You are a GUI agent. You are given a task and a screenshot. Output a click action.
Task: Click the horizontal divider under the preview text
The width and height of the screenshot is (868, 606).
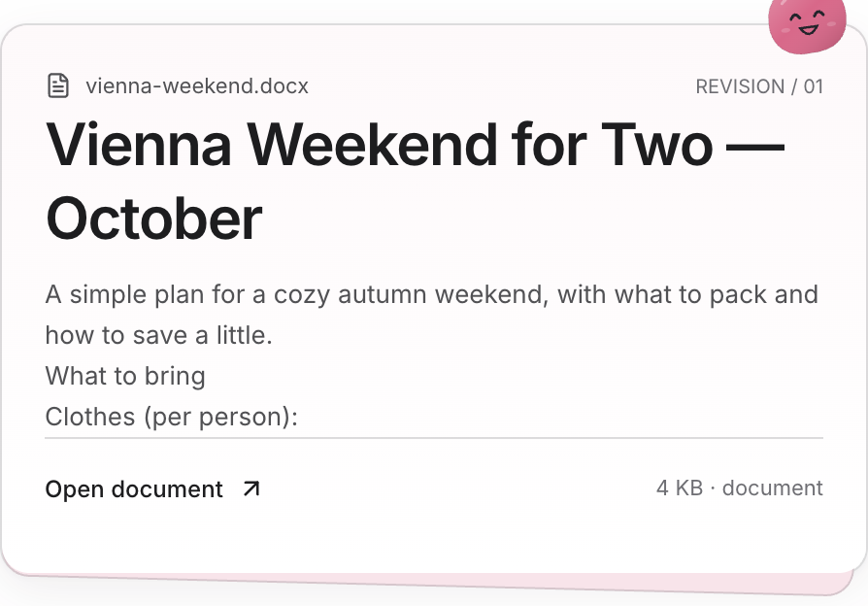tap(434, 438)
